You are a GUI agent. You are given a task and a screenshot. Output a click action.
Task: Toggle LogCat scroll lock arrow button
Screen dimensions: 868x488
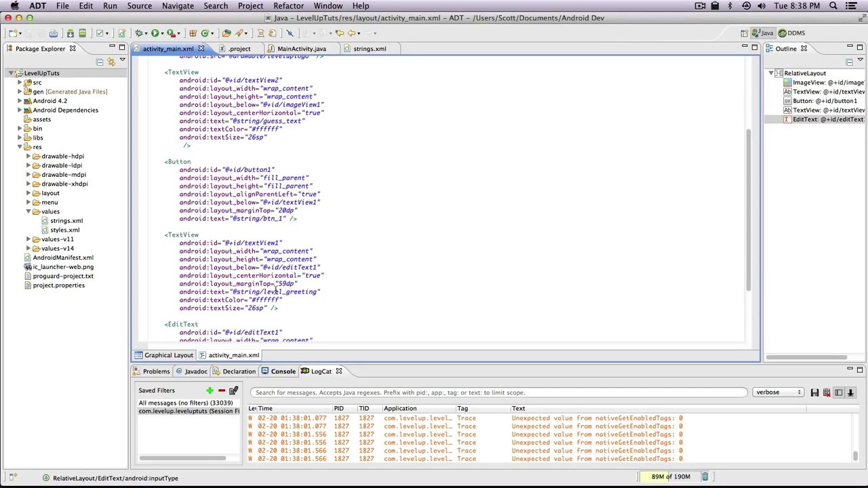850,392
